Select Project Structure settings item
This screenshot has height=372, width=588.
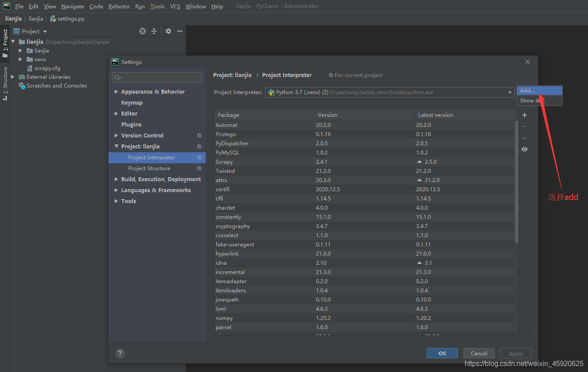pos(149,168)
